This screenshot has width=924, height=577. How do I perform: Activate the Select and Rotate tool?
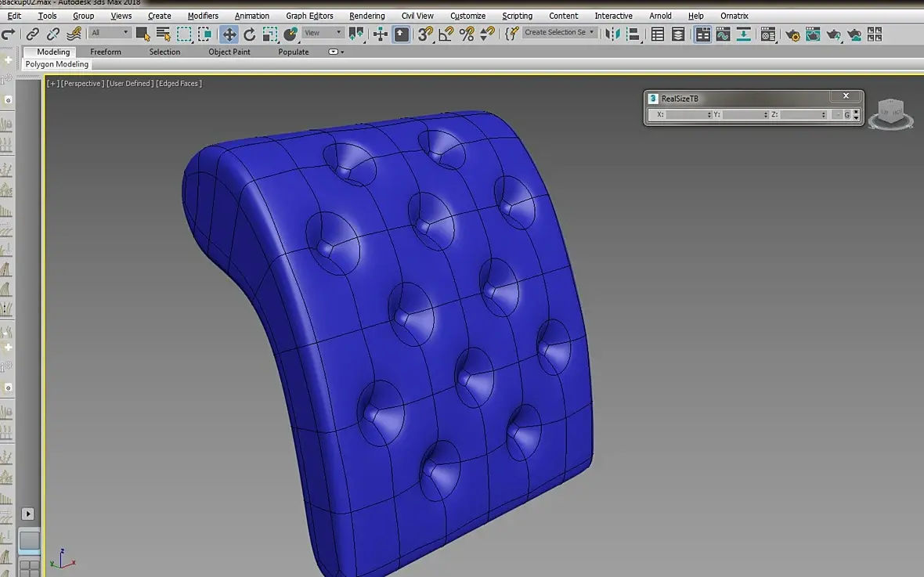250,34
